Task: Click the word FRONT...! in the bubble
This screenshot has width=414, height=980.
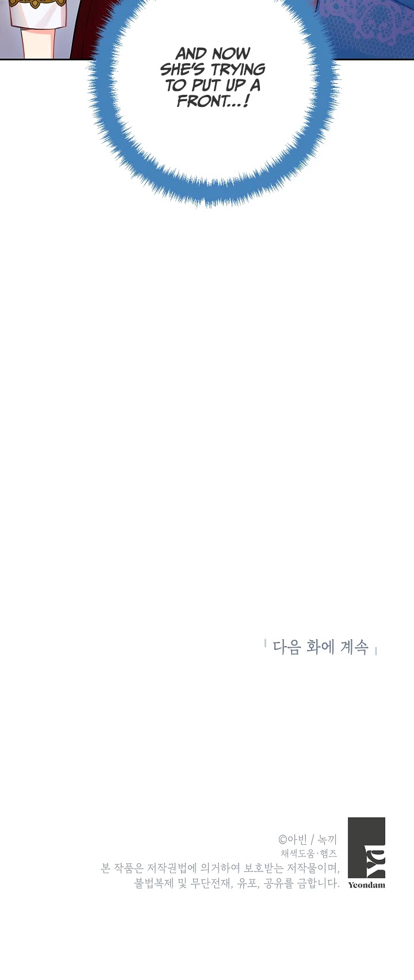Action: pos(213,101)
